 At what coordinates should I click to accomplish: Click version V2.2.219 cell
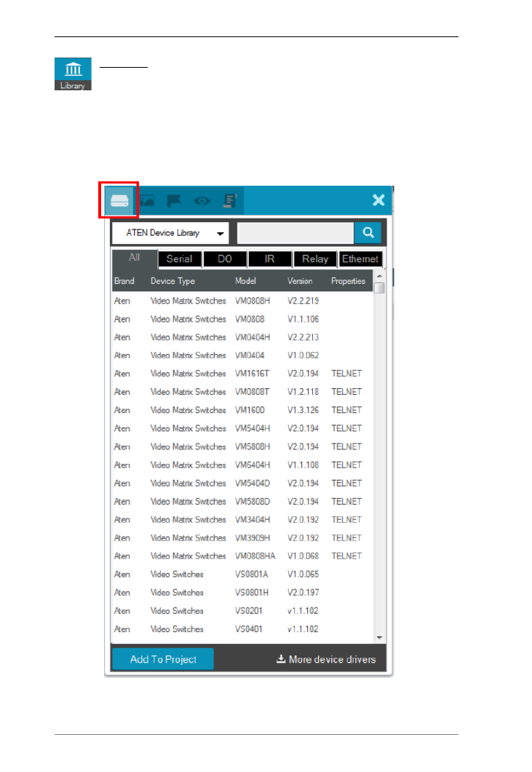303,301
